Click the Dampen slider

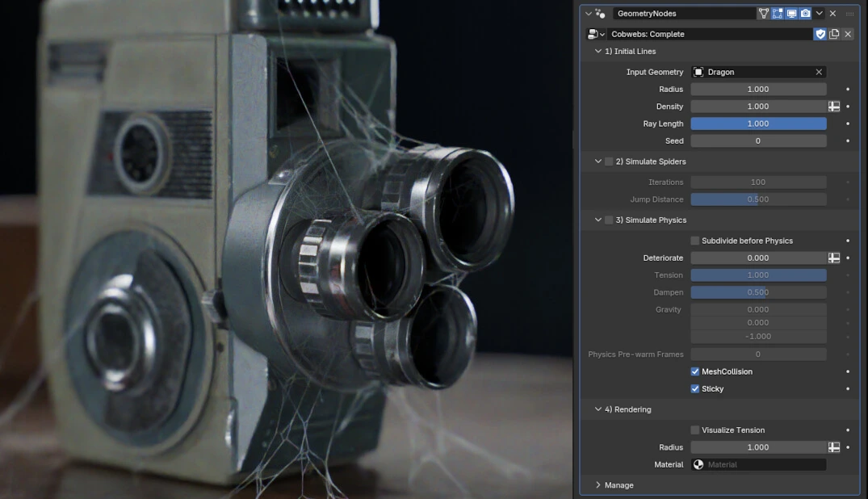click(x=758, y=292)
